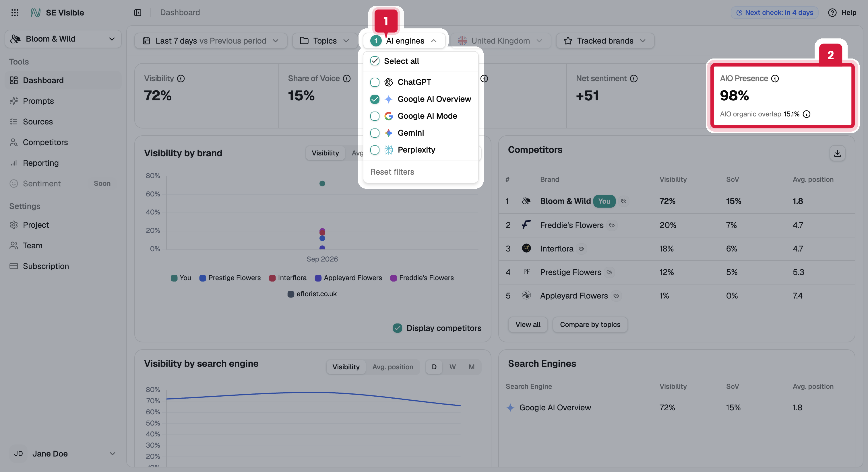Image resolution: width=868 pixels, height=472 pixels.
Task: Check the ChatGPT engine checkbox
Action: click(375, 82)
